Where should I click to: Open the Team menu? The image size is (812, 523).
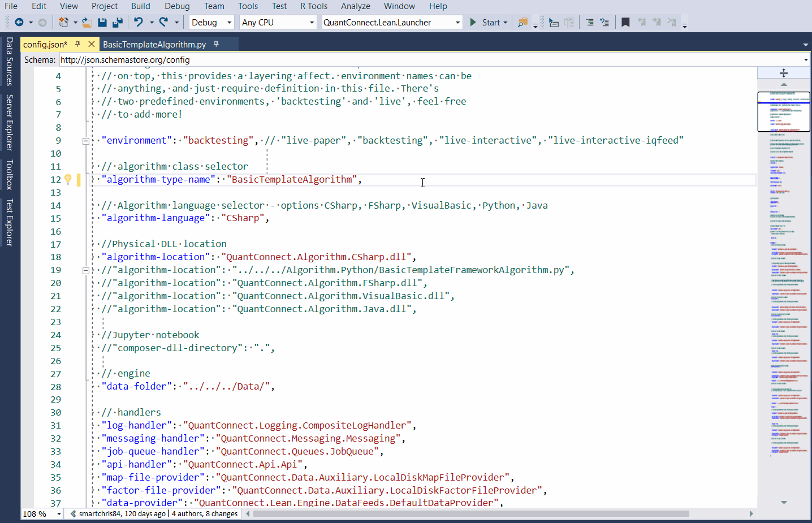click(214, 6)
